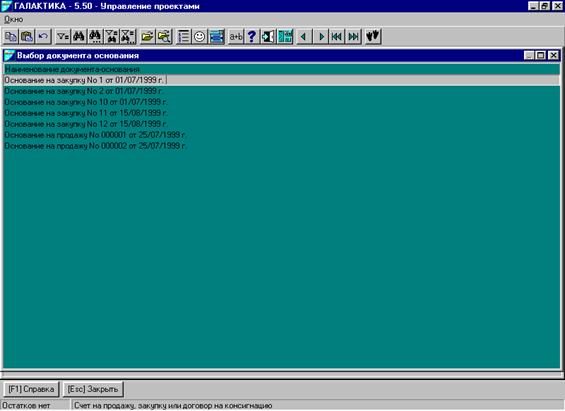
Task: Click the [F1] Справка button
Action: pos(31,389)
